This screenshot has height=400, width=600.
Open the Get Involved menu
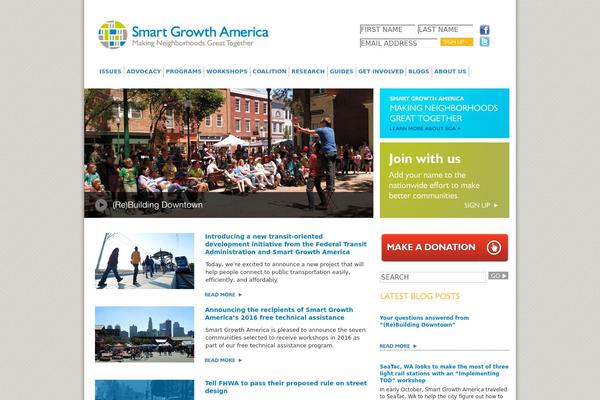point(381,72)
